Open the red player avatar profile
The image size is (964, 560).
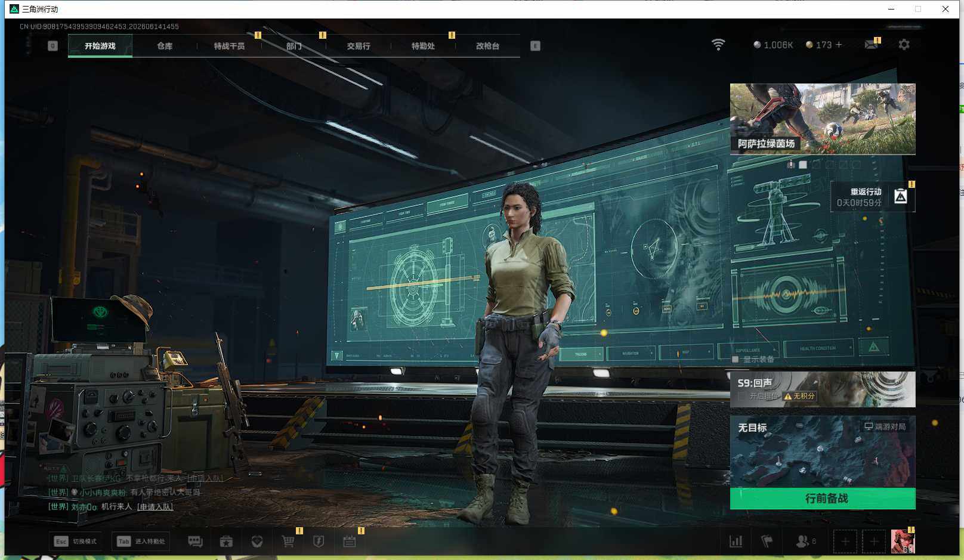903,542
